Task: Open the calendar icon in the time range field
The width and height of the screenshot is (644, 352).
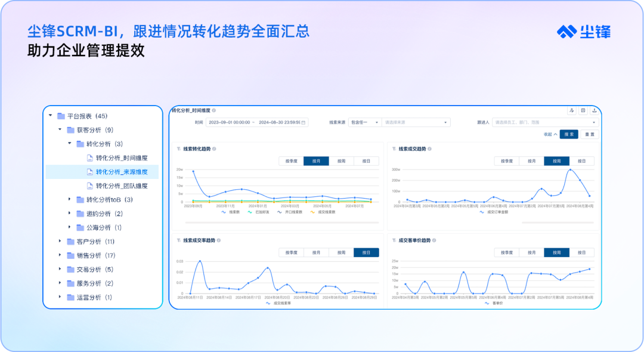Action: click(x=304, y=122)
